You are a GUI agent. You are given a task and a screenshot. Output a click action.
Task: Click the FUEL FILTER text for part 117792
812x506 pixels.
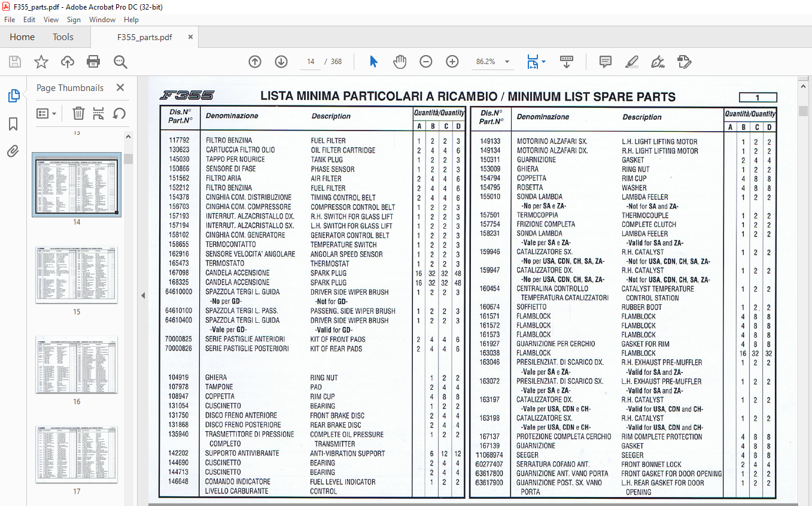point(328,141)
